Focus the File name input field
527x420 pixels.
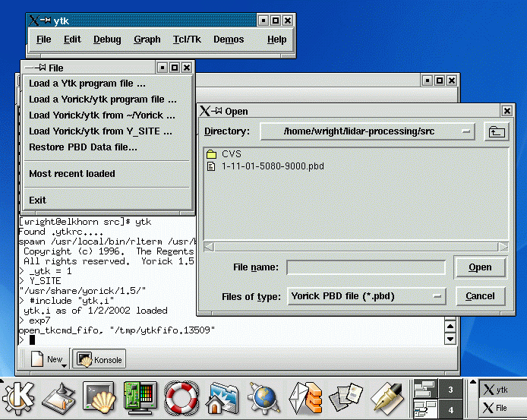365,267
